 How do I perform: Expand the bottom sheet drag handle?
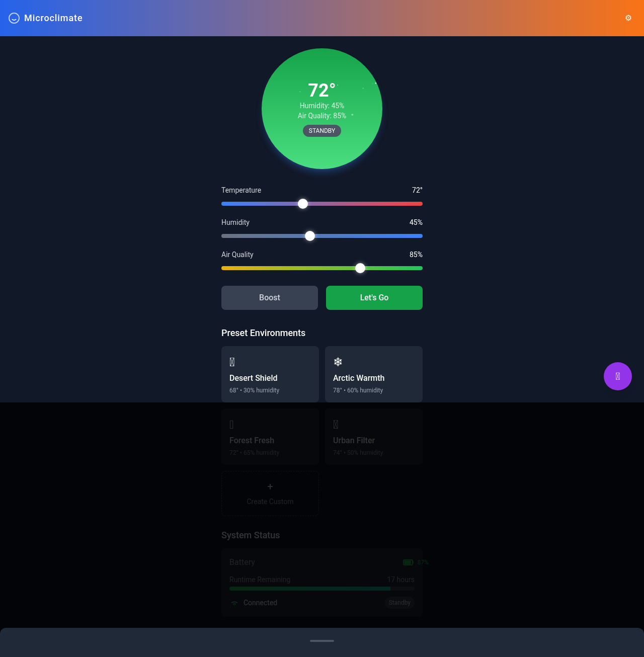(x=321, y=641)
